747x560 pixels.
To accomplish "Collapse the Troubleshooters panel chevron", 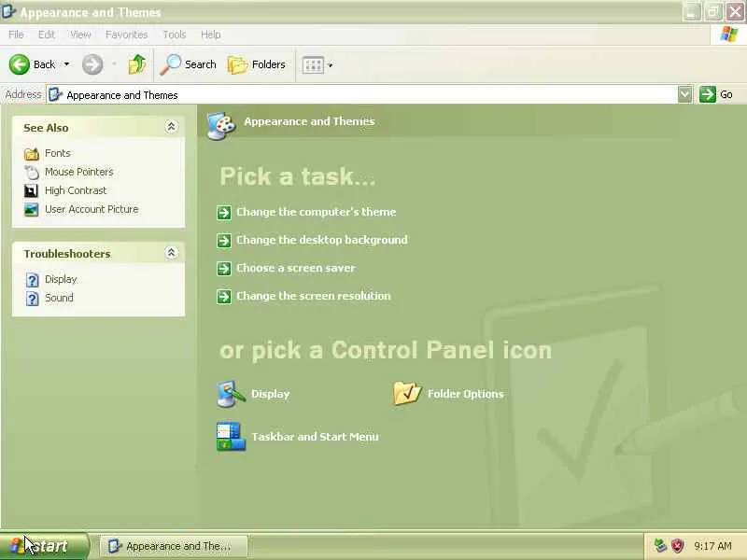I will (171, 252).
